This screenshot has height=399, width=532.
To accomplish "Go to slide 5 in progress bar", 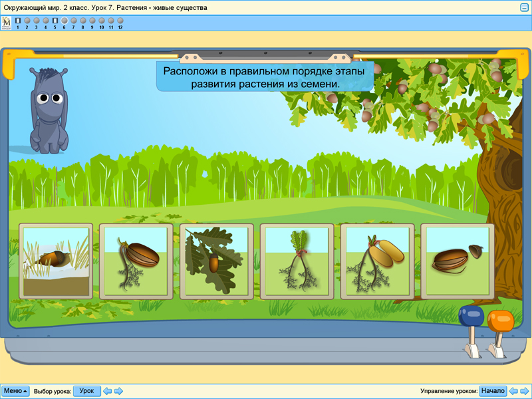I will click(x=55, y=21).
